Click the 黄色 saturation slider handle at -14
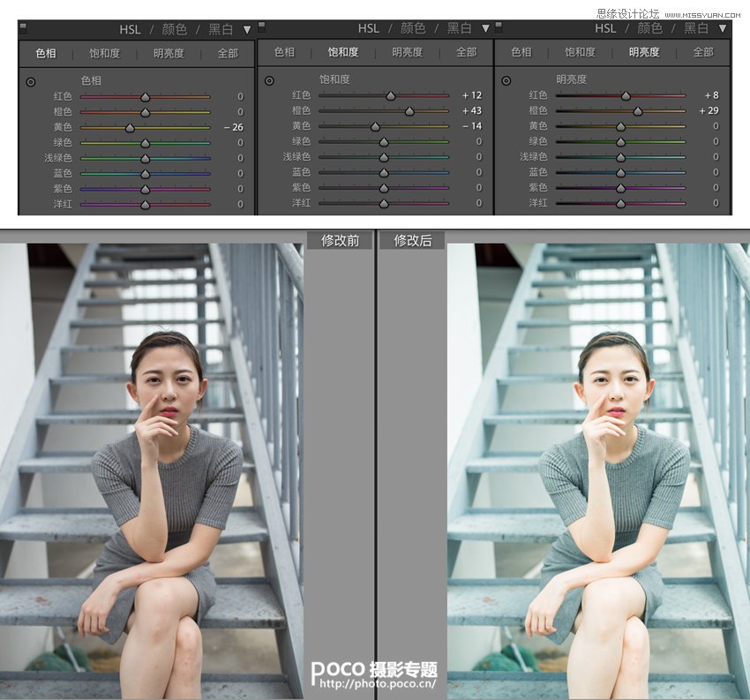Viewport: 750px width, 700px height. pyautogui.click(x=376, y=127)
